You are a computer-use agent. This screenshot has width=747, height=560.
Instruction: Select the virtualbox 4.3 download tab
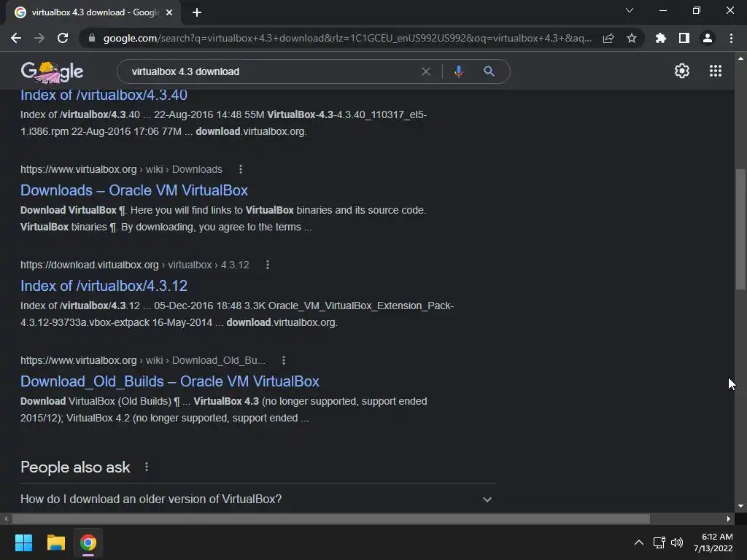pyautogui.click(x=94, y=12)
